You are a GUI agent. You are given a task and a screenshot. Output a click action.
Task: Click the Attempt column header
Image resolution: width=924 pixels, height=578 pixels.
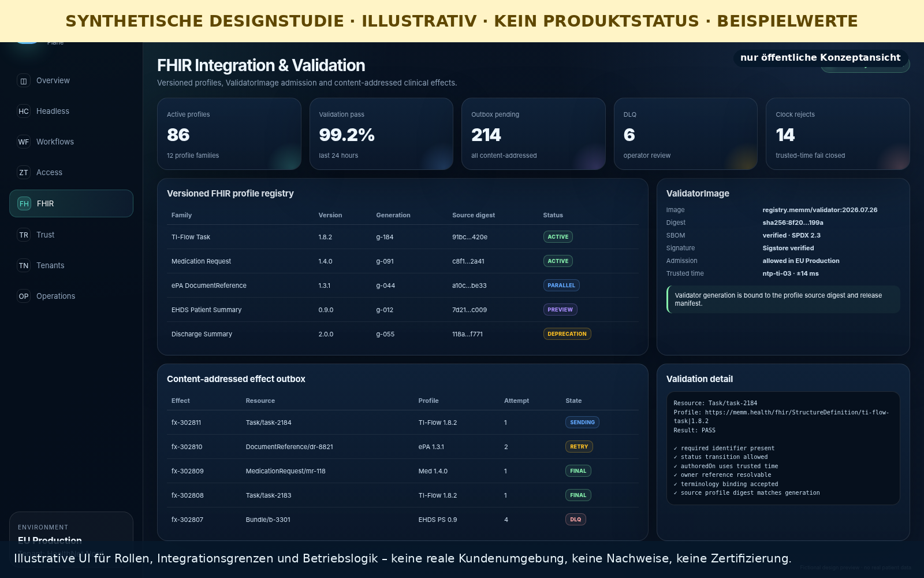[x=516, y=401]
